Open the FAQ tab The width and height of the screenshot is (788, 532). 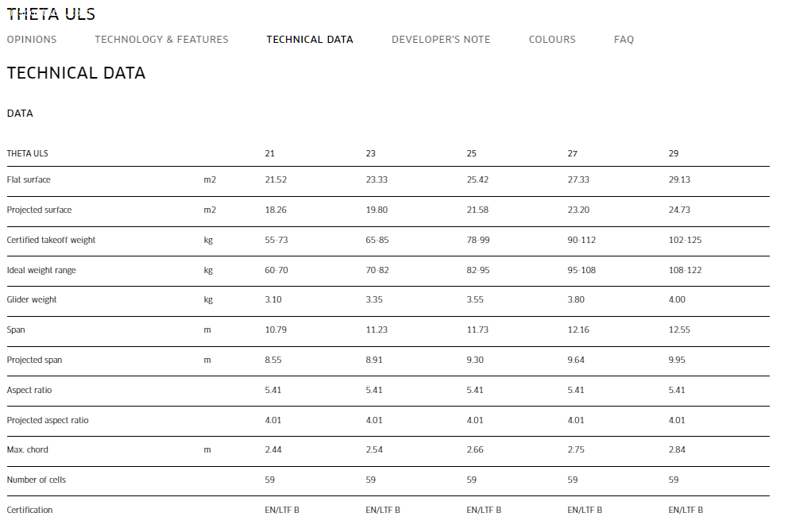pyautogui.click(x=624, y=40)
